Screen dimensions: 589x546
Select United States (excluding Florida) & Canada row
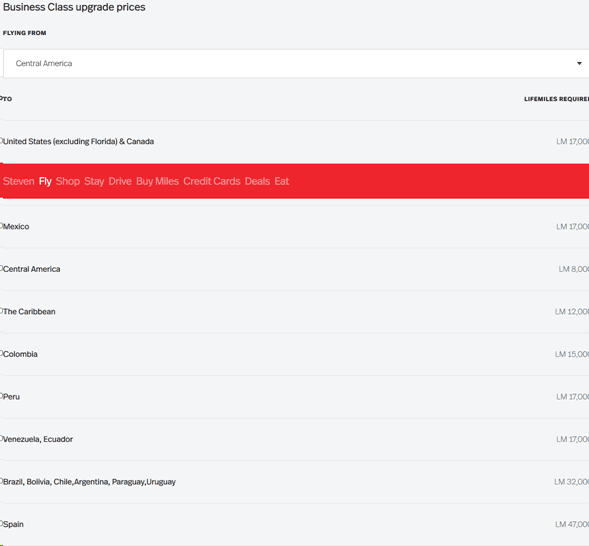tap(294, 142)
